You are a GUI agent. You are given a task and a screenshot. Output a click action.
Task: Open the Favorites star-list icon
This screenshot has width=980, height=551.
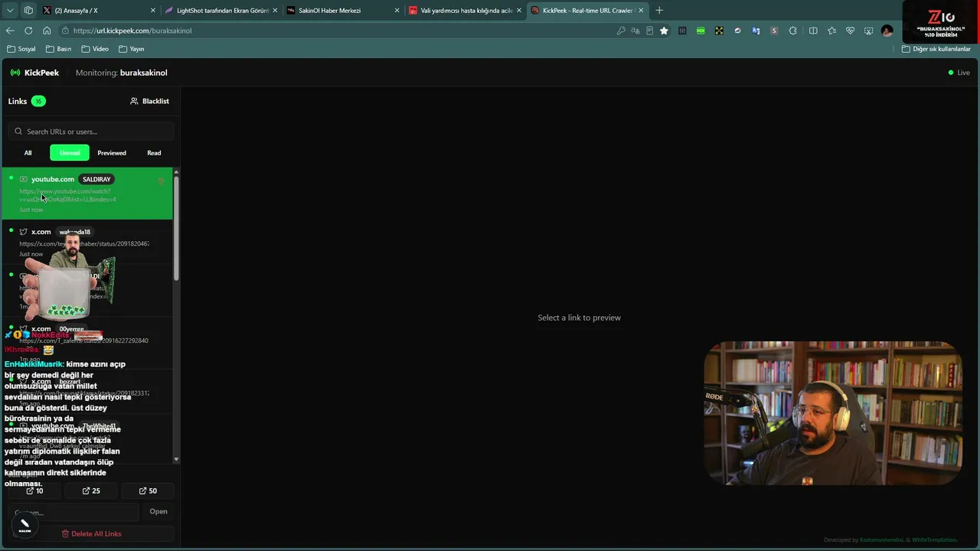click(831, 31)
